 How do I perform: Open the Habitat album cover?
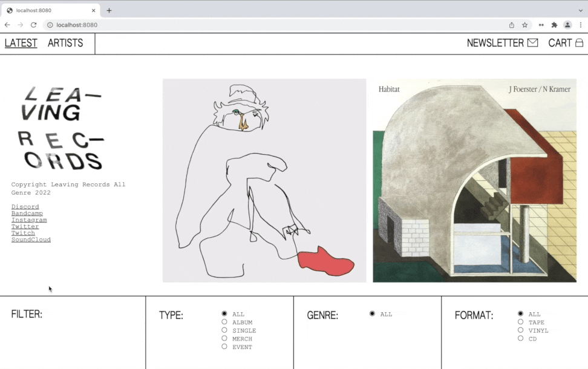[x=474, y=180]
